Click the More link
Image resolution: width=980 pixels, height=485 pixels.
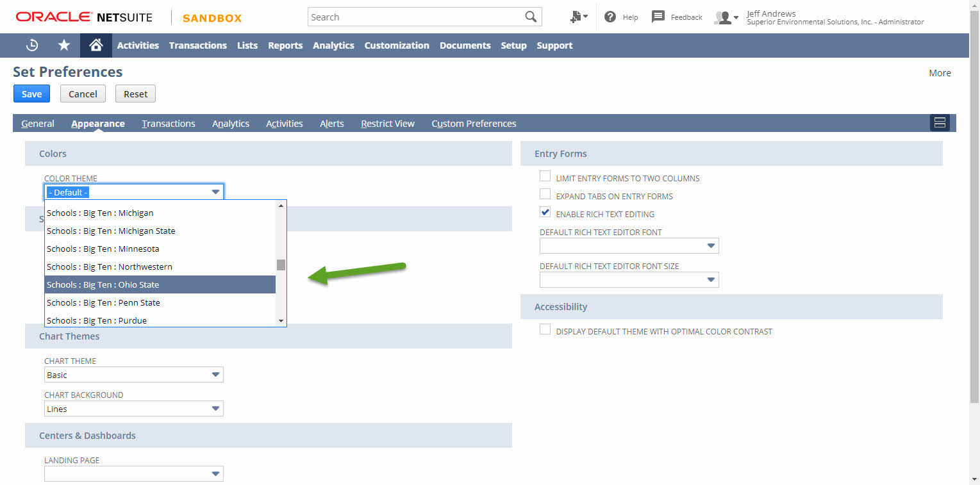pos(940,72)
